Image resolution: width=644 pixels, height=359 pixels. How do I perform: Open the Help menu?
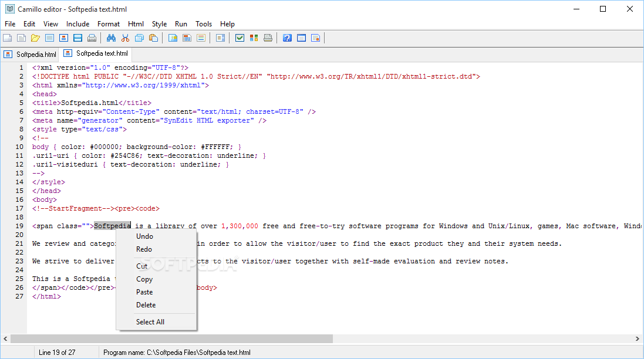point(227,24)
